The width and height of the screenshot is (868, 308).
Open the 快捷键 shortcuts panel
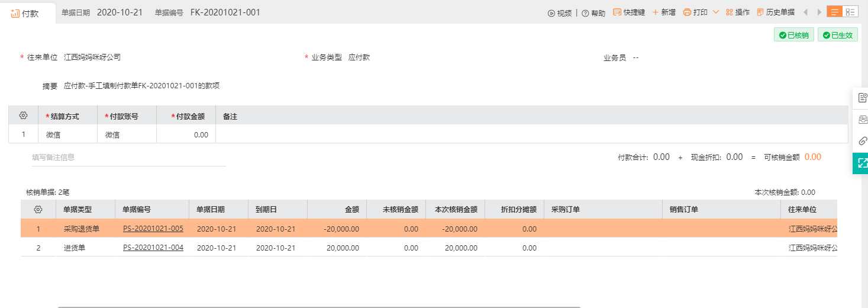pos(629,12)
